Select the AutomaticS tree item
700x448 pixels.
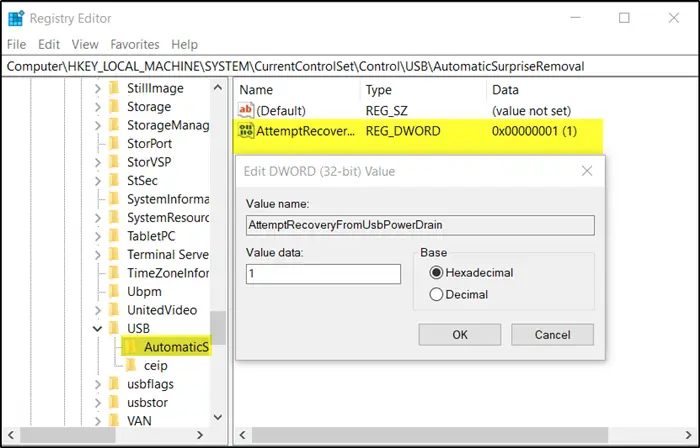click(x=176, y=347)
